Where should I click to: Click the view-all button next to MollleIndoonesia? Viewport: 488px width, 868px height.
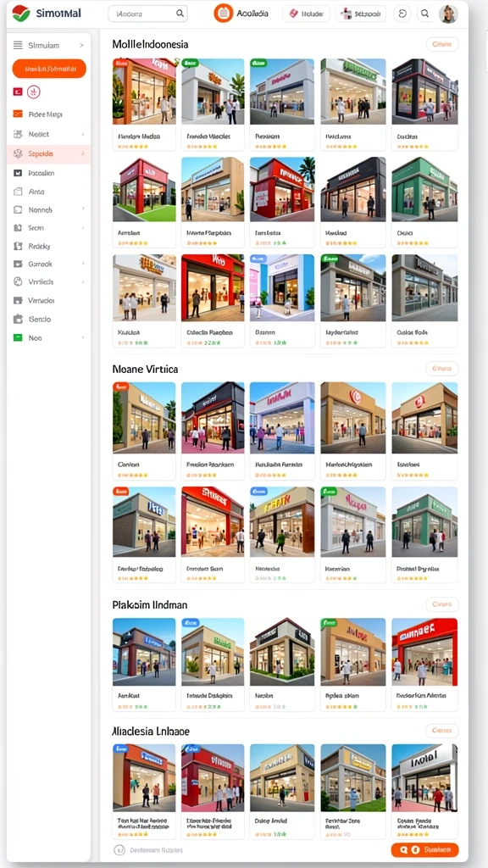tap(441, 44)
